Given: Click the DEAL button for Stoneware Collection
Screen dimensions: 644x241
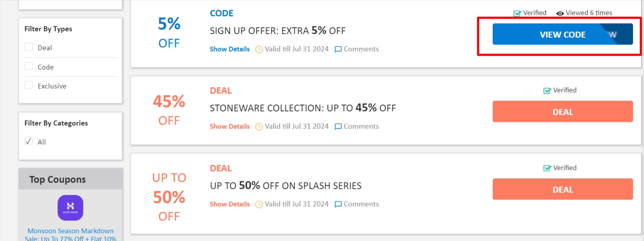Looking at the screenshot, I should coord(562,112).
